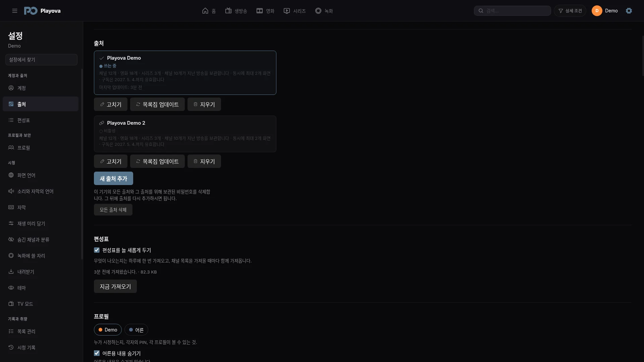Screen dimensions: 644x362
Task: Open 목록 관리 settings
Action: click(x=41, y=331)
